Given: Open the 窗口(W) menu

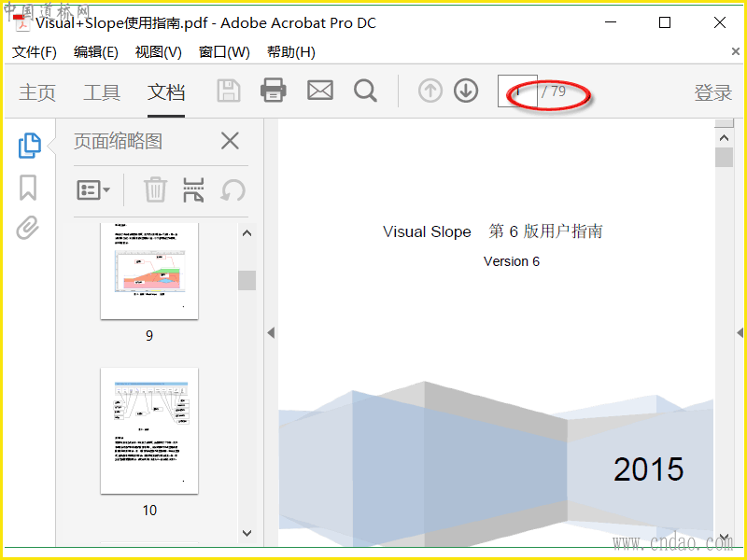Looking at the screenshot, I should 224,52.
